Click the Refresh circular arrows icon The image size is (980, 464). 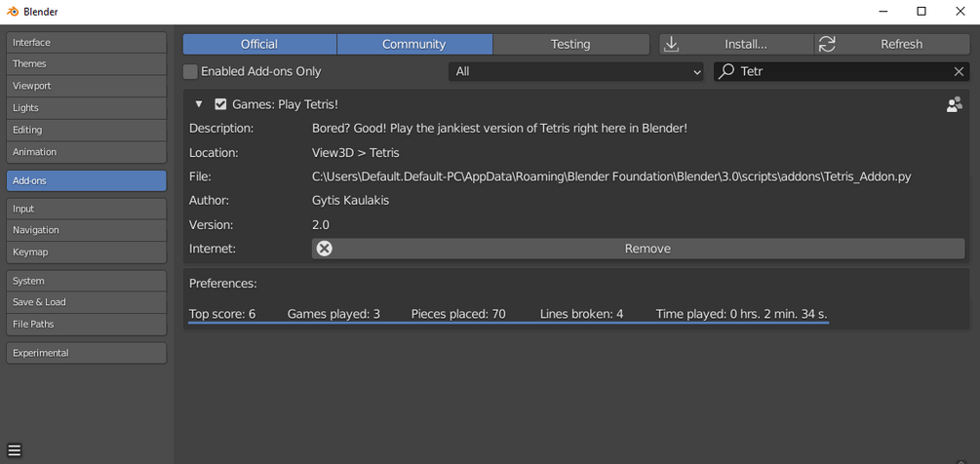point(827,44)
